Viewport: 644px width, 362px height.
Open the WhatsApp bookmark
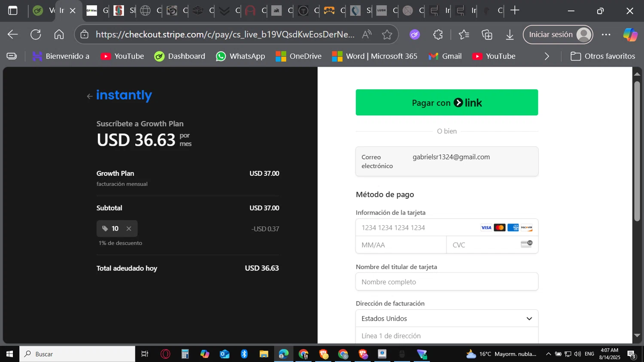(240, 56)
